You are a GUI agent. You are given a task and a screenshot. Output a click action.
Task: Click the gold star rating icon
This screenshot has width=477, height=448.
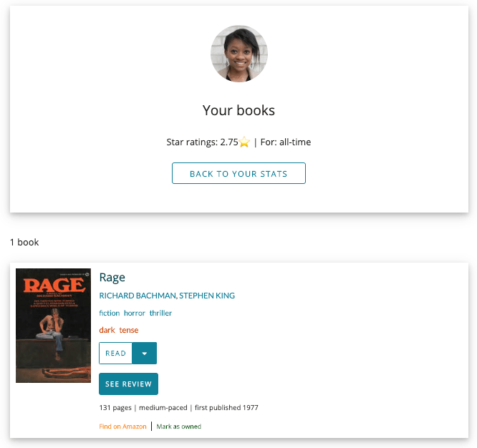pyautogui.click(x=244, y=142)
